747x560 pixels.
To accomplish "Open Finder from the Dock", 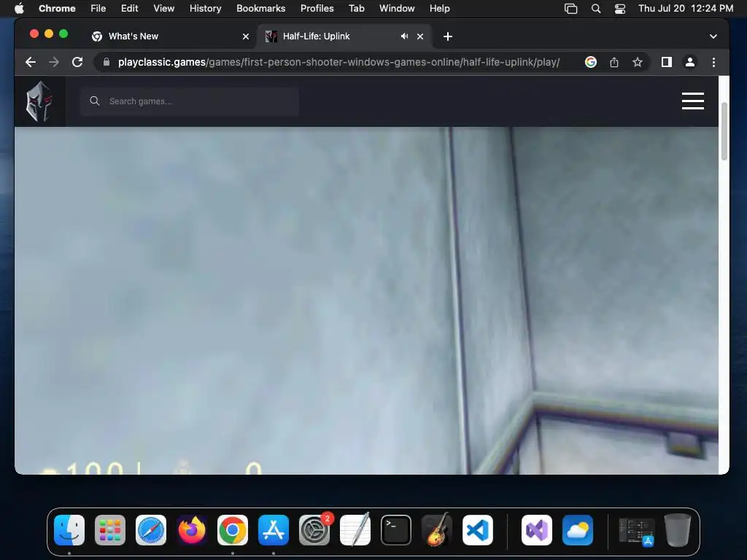I will (69, 530).
